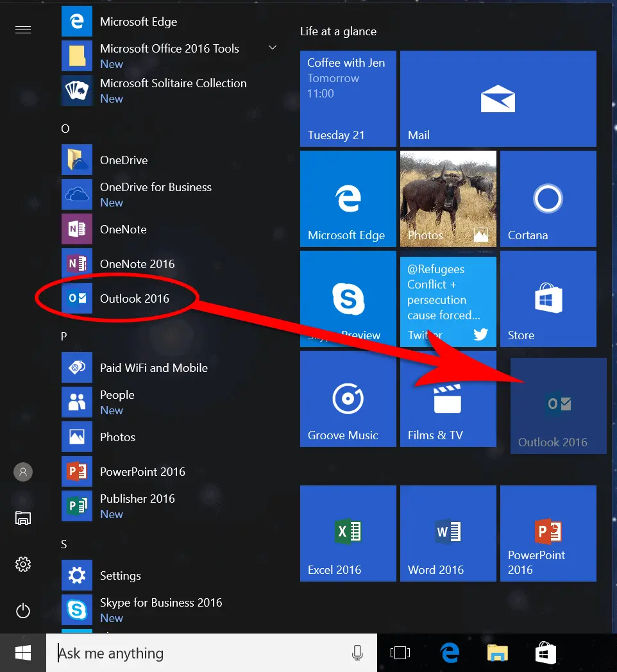
Task: Jump to letter O section header
Action: pos(65,129)
